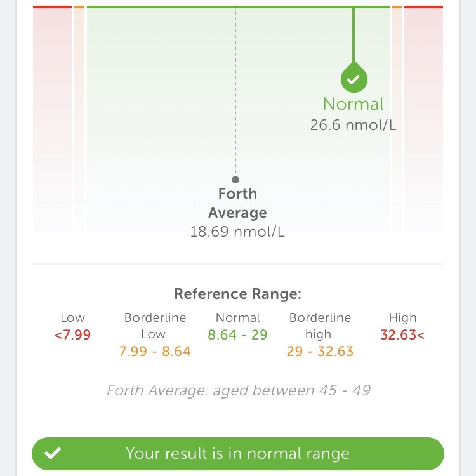Click the checkmark in the green result banner
Image resolution: width=476 pixels, height=476 pixels.
pyautogui.click(x=53, y=453)
